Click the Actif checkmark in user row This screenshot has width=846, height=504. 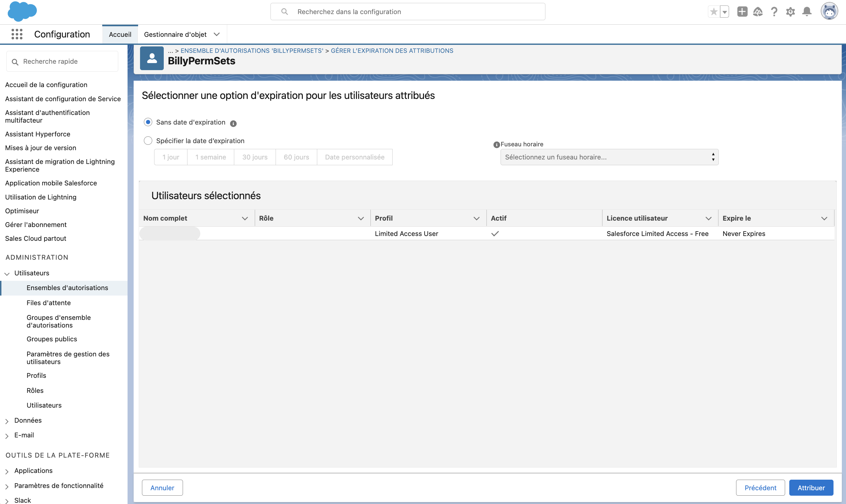click(x=495, y=234)
